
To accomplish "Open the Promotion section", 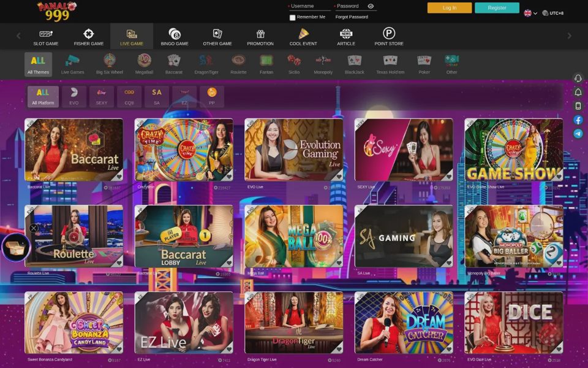I will [x=260, y=37].
